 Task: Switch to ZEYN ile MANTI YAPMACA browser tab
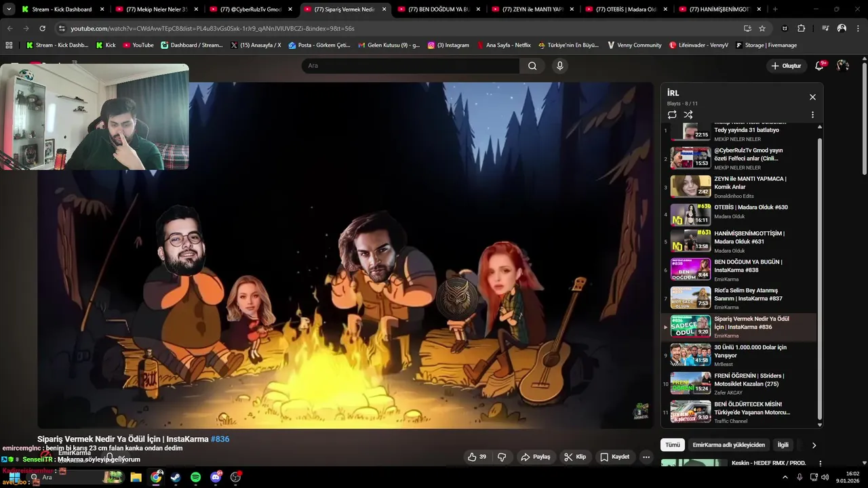[532, 9]
